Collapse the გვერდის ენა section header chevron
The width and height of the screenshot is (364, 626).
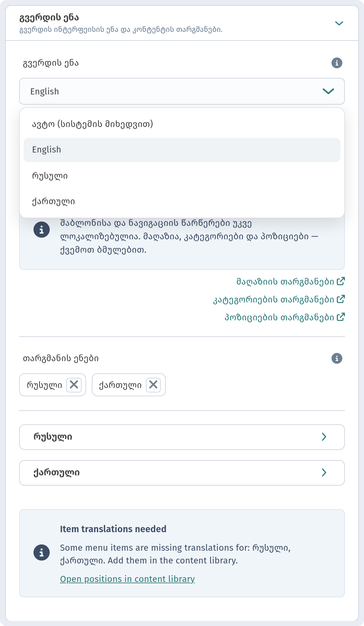pyautogui.click(x=339, y=23)
